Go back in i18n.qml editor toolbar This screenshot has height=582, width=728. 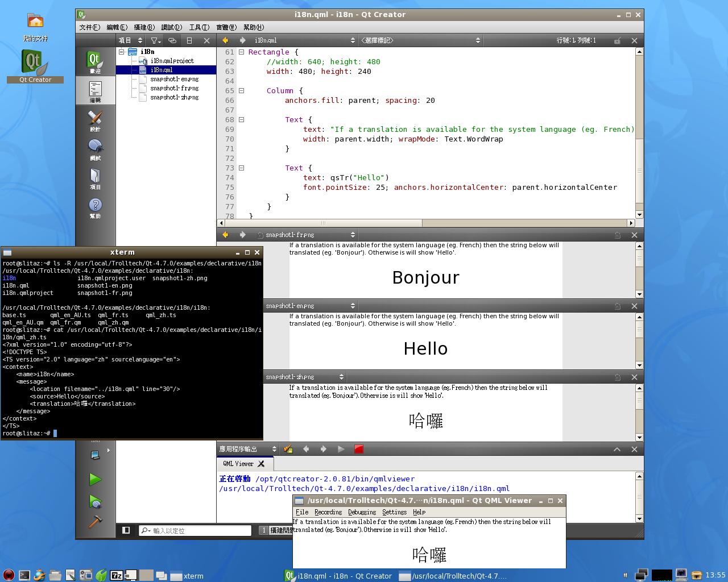coord(225,40)
